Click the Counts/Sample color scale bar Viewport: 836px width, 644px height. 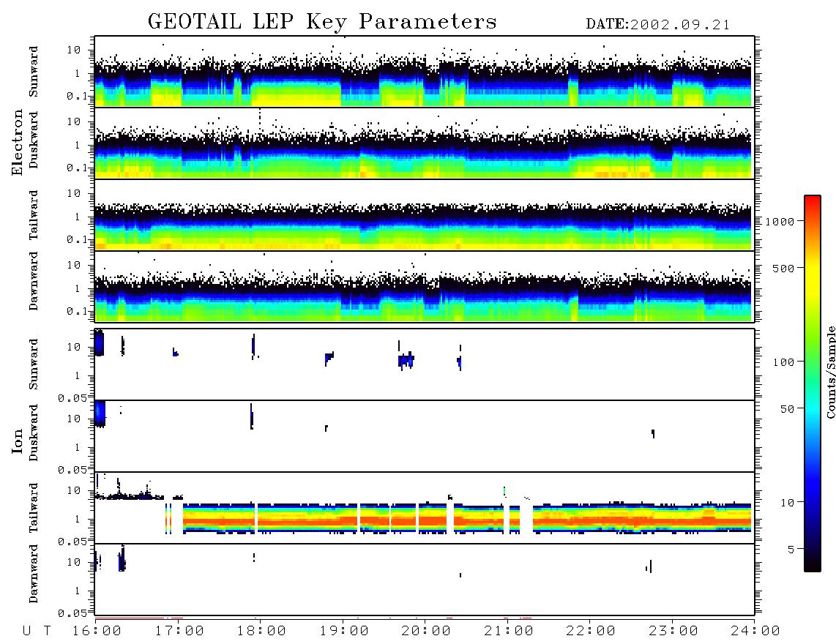(813, 383)
